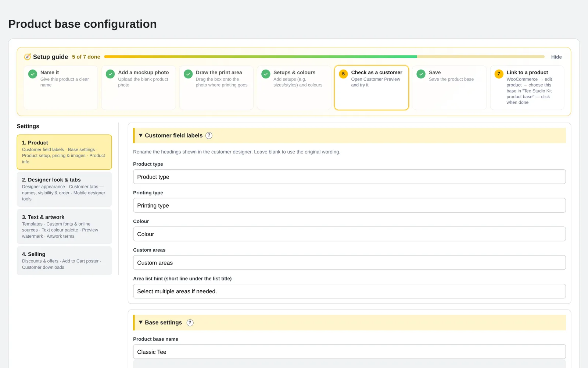Click the 'Rename the headings shown' help paragraph
This screenshot has width=588, height=368.
[237, 152]
